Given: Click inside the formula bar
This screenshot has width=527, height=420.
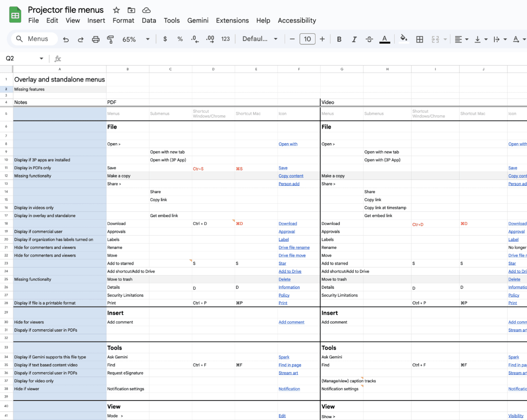Looking at the screenshot, I should click(211, 58).
